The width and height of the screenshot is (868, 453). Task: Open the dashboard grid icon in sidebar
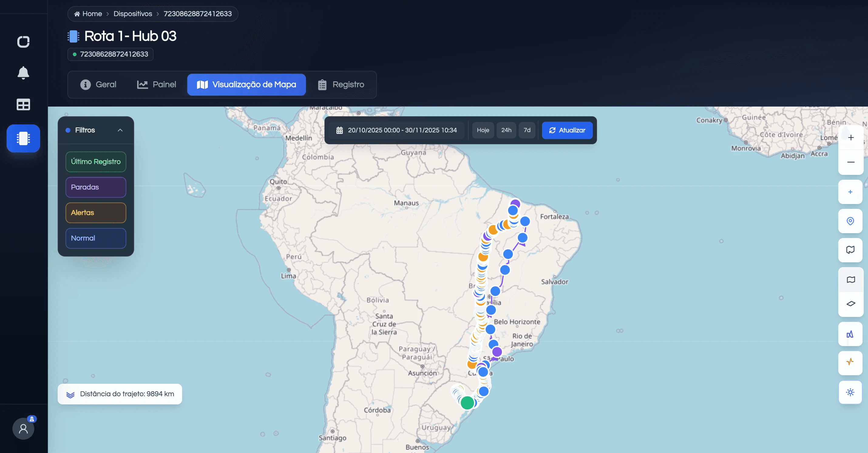tap(23, 104)
